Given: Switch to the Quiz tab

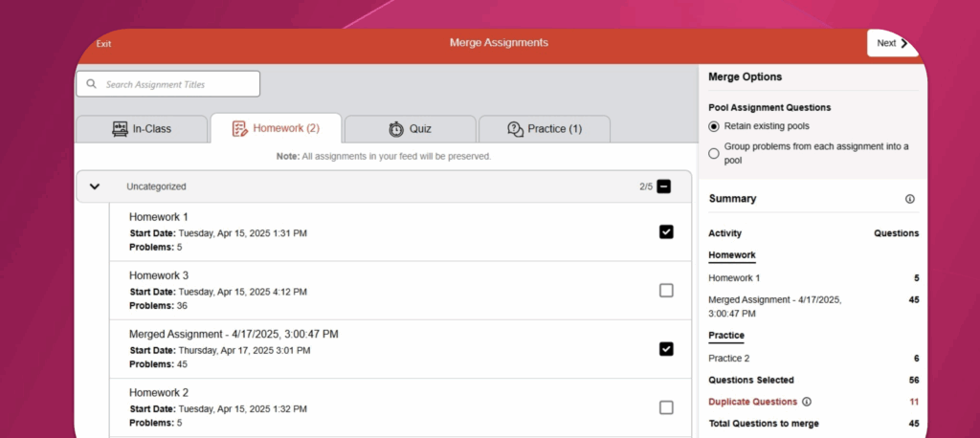Looking at the screenshot, I should click(x=410, y=129).
